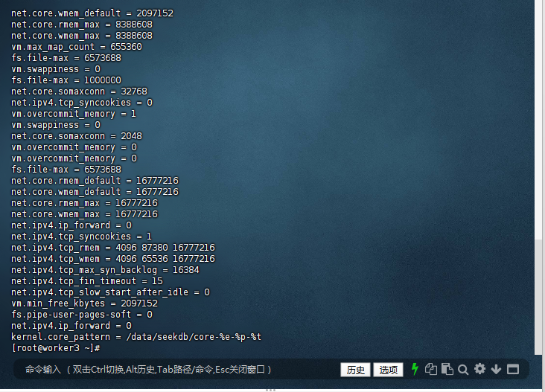Screen dimensions: 545x392
Task: Open the 历史 command history
Action: click(x=355, y=370)
